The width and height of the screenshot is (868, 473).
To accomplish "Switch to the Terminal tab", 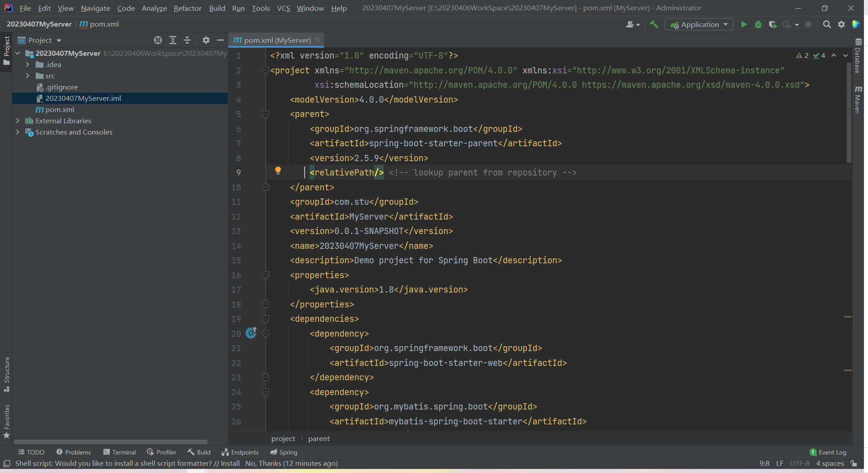I will pyautogui.click(x=120, y=452).
